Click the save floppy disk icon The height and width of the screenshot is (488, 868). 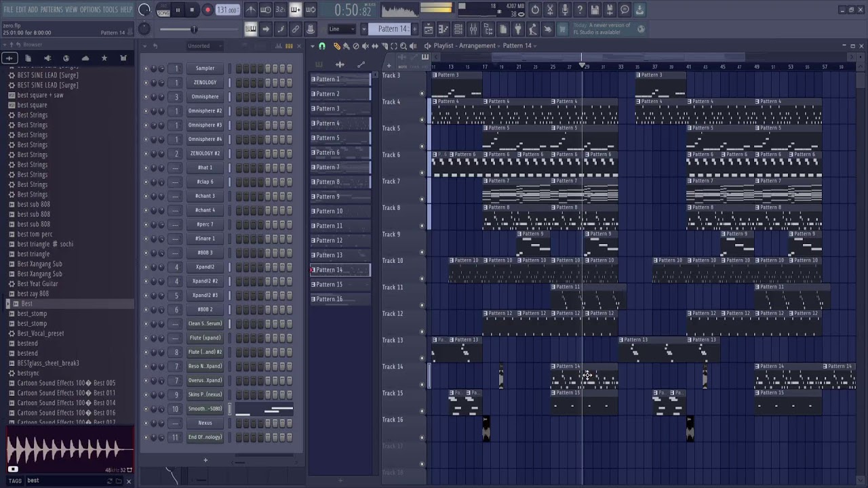click(x=595, y=9)
